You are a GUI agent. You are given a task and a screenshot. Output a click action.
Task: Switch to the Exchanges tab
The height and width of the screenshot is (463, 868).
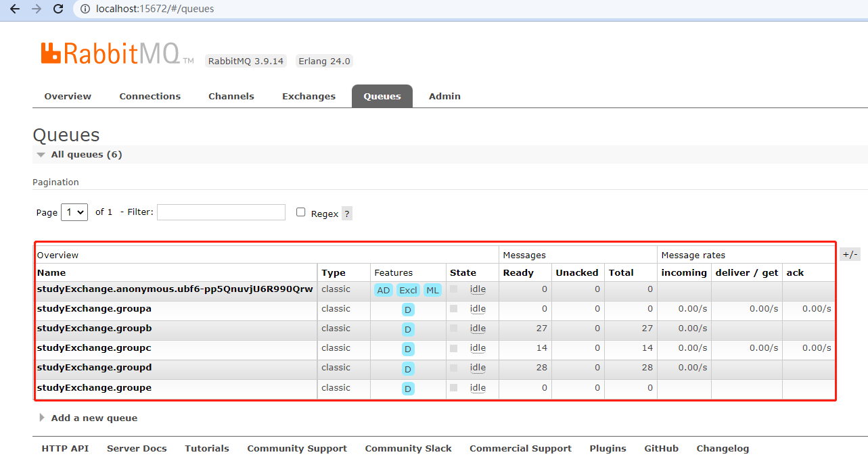pyautogui.click(x=309, y=96)
